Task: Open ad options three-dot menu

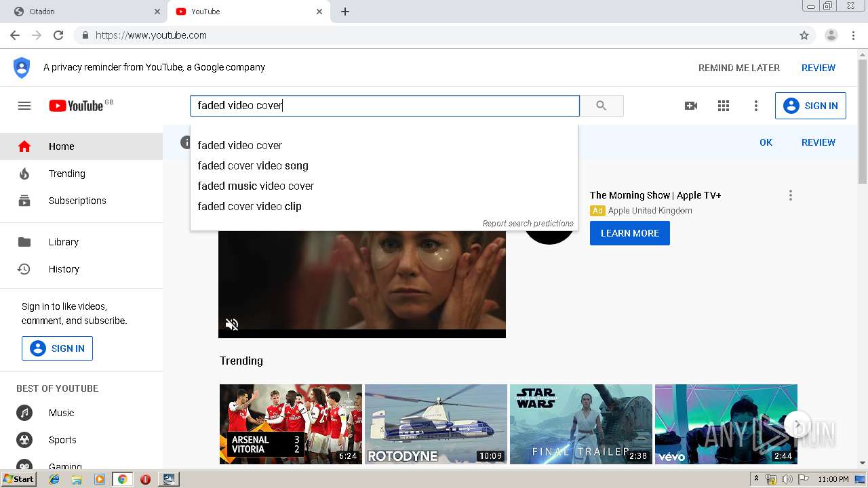Action: pos(790,195)
